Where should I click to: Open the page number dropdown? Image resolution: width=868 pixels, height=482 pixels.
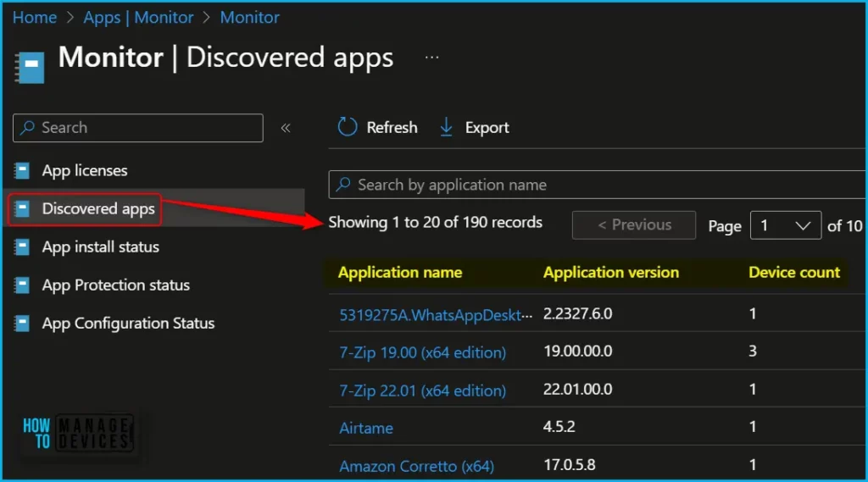tap(785, 225)
